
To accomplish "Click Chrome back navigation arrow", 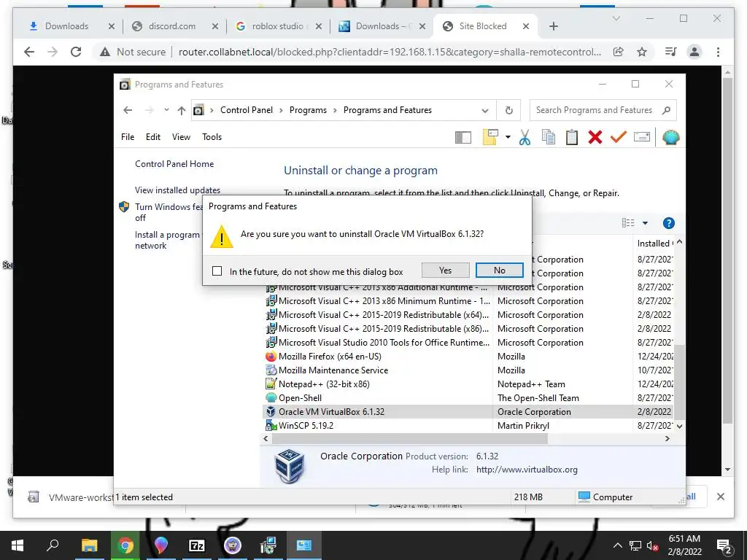I will coord(29,52).
